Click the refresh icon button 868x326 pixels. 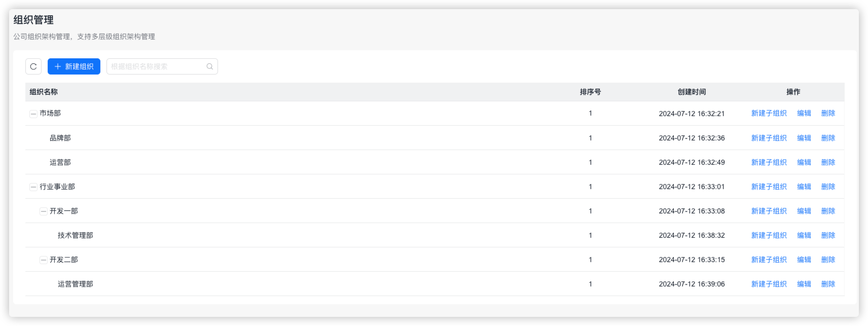click(33, 66)
